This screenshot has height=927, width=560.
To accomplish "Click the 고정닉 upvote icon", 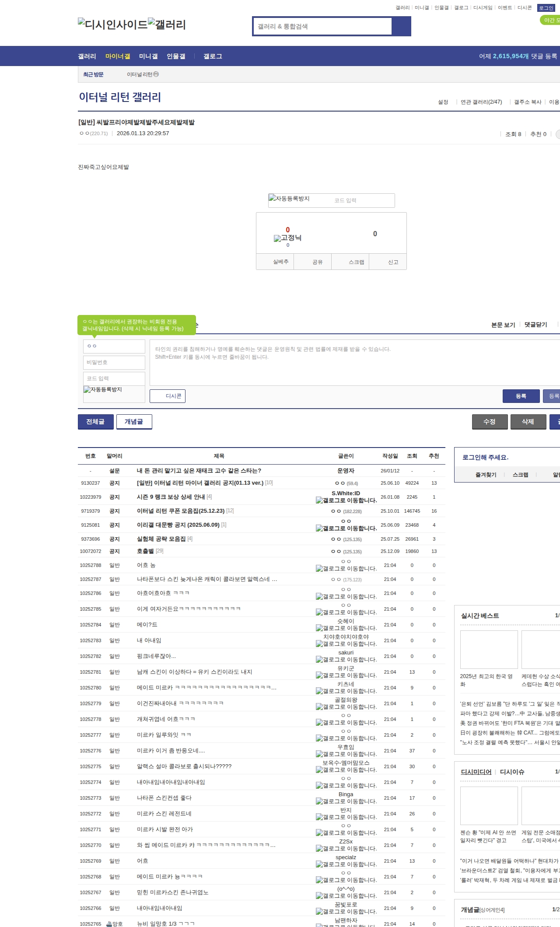I will pyautogui.click(x=287, y=238).
